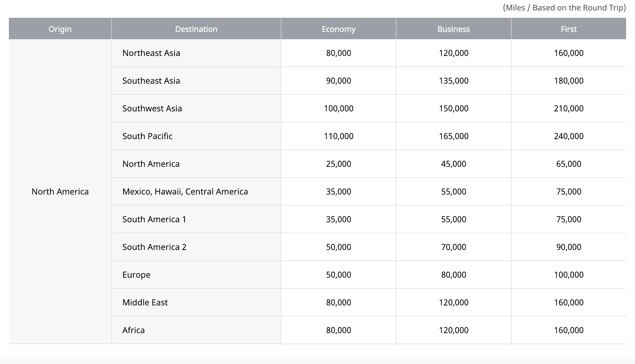
Task: Click Europe Economy value 50,000
Action: pyautogui.click(x=338, y=275)
